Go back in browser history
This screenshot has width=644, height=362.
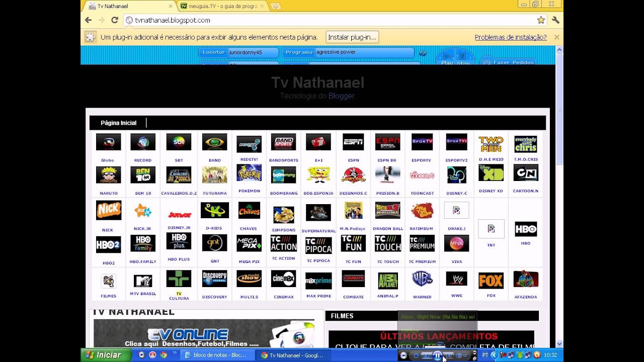tap(89, 20)
